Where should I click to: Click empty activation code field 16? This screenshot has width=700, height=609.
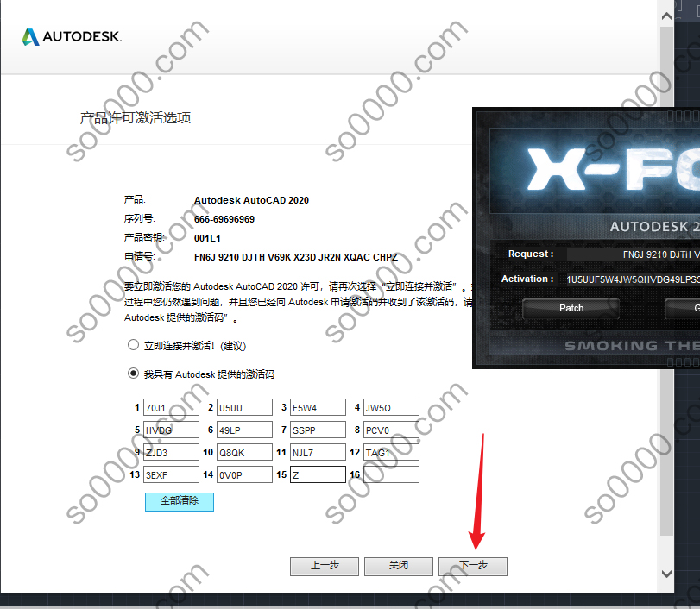pos(391,474)
